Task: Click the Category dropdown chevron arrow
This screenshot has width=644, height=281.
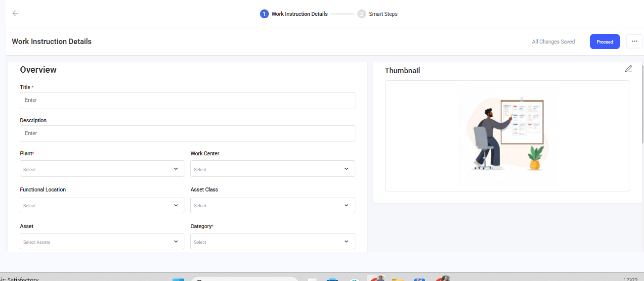Action: point(346,241)
